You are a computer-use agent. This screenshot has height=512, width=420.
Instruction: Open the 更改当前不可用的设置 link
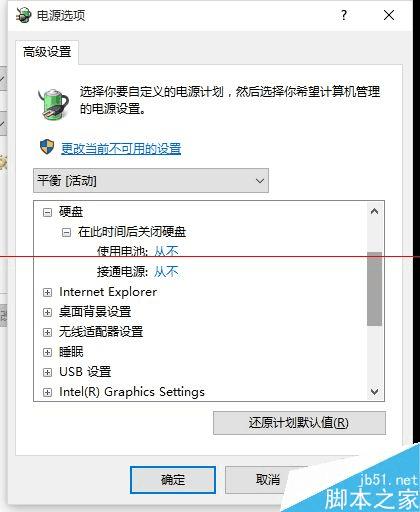coord(121,149)
